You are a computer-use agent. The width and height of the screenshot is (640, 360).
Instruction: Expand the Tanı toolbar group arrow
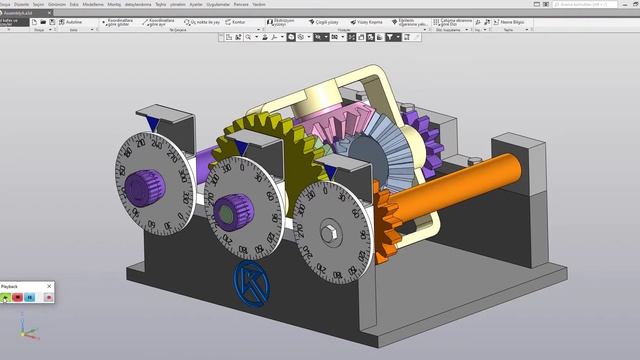(x=527, y=30)
